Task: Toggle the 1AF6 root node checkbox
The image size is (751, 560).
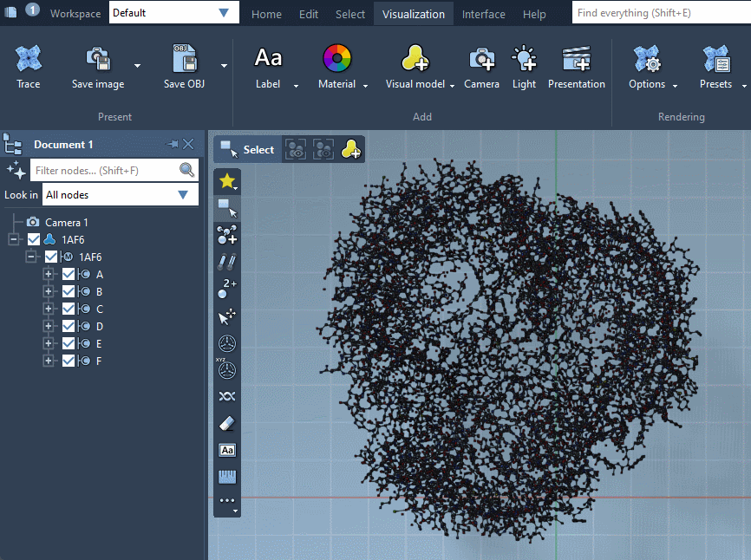Action: pyautogui.click(x=34, y=238)
